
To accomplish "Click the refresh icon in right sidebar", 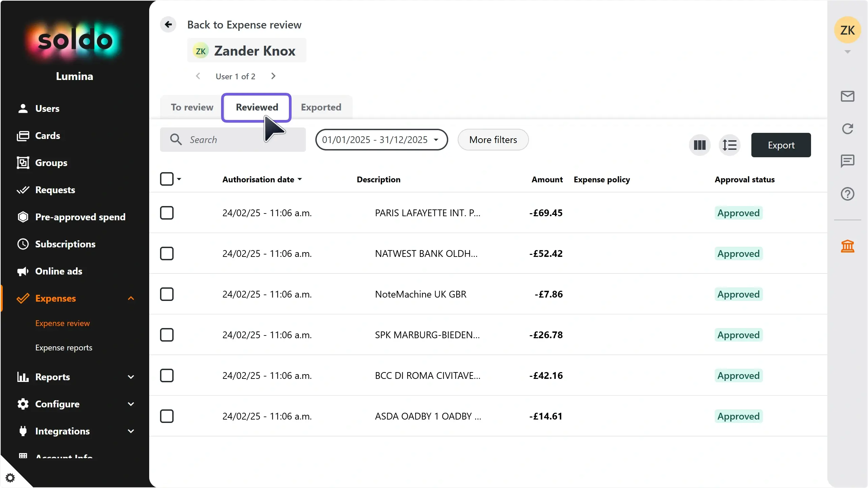I will coord(847,129).
